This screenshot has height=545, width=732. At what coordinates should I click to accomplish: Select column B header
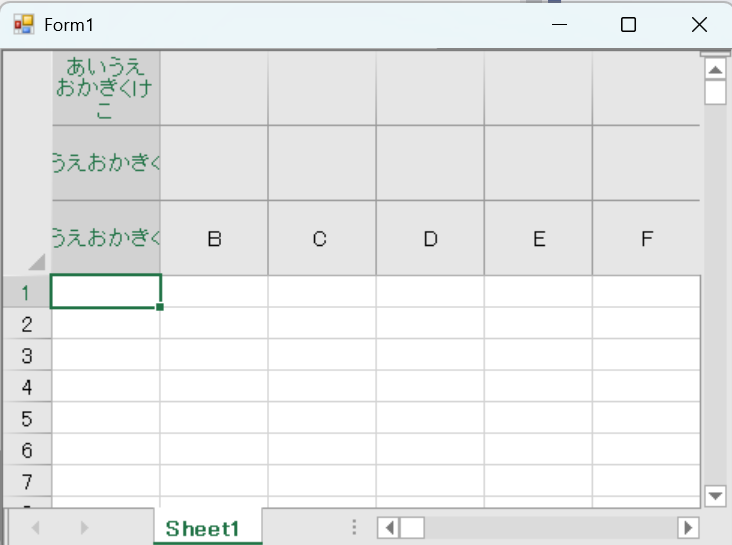click(x=214, y=238)
